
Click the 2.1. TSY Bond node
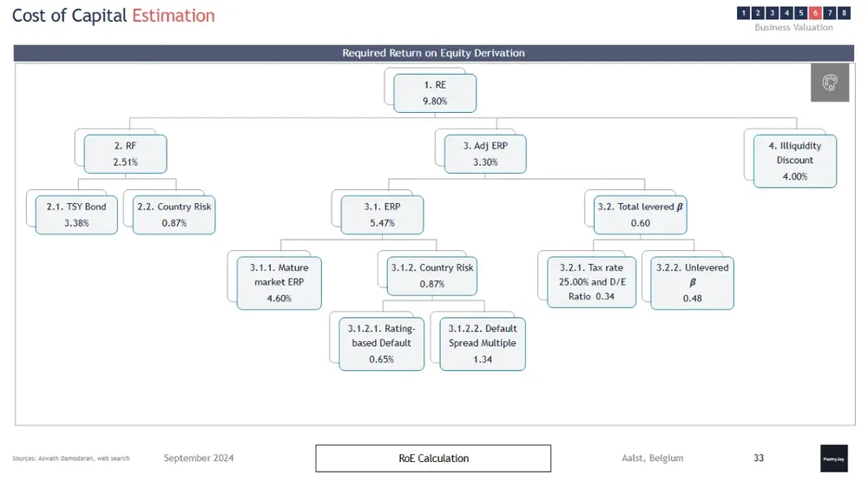pos(76,215)
